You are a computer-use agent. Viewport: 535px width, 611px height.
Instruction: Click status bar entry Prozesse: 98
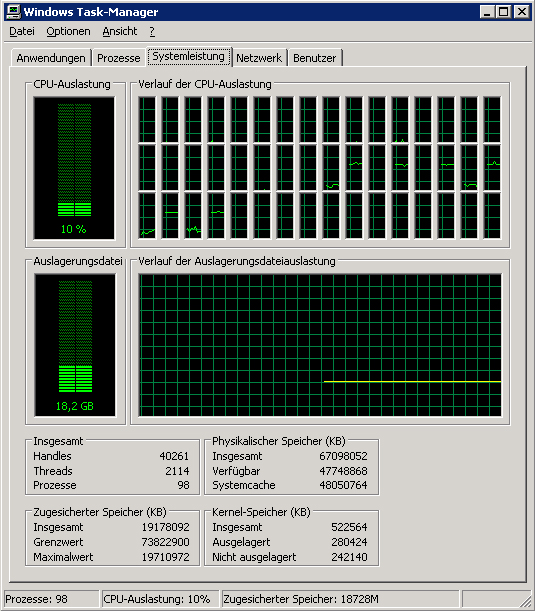51,599
